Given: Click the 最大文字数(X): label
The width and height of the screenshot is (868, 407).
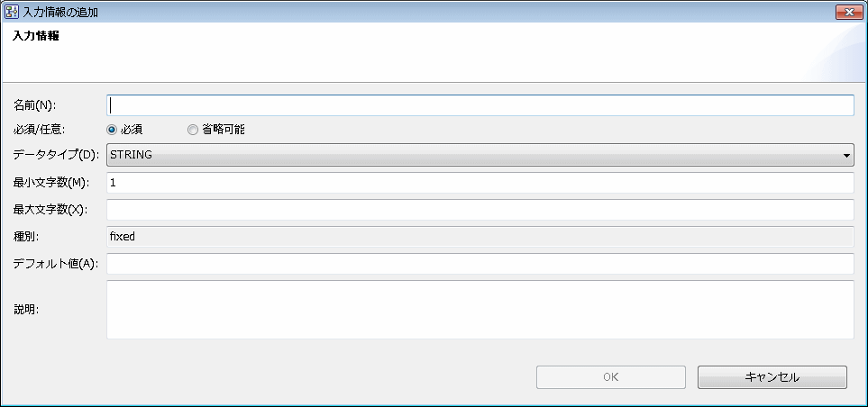Looking at the screenshot, I should click(x=50, y=210).
